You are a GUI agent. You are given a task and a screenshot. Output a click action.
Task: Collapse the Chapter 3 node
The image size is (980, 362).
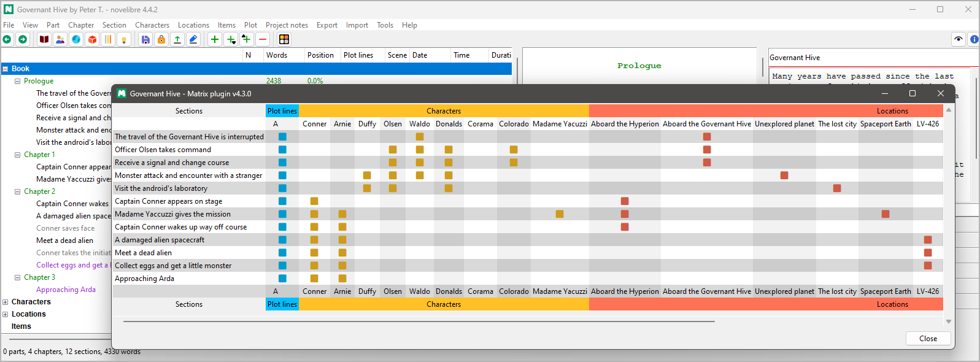18,277
